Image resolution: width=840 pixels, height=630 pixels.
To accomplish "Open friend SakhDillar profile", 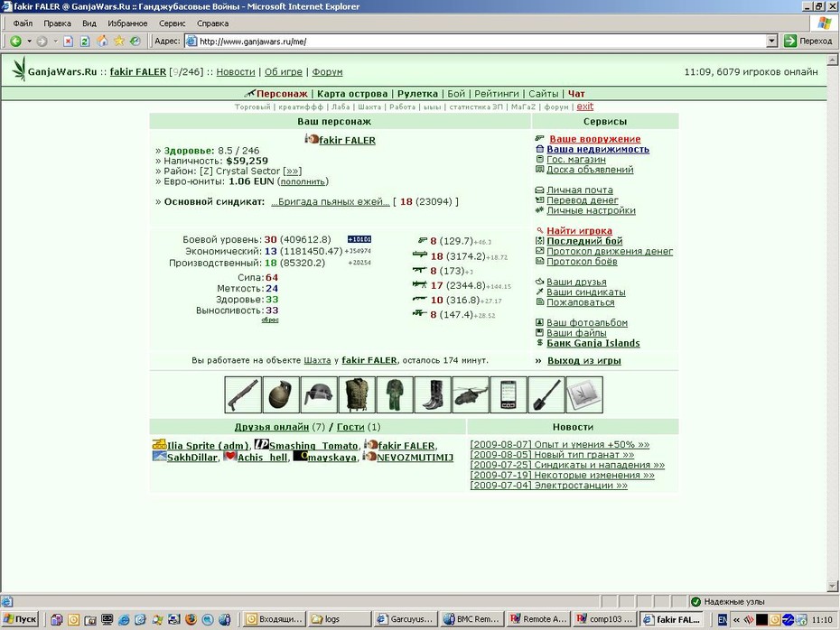I will pos(191,457).
